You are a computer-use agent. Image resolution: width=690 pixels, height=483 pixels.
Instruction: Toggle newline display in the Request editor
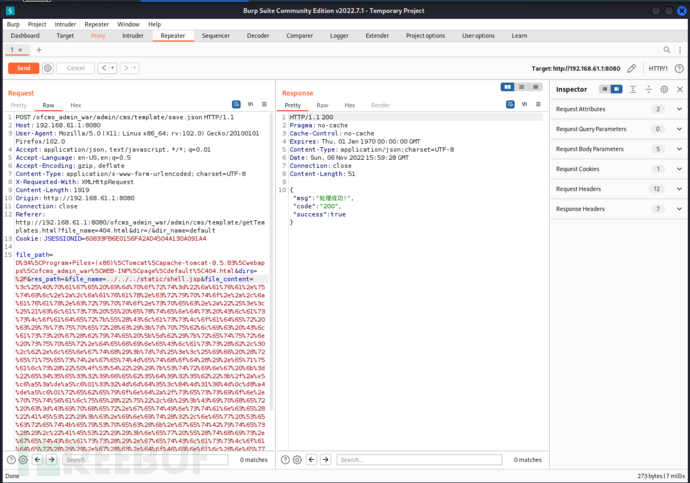click(249, 104)
